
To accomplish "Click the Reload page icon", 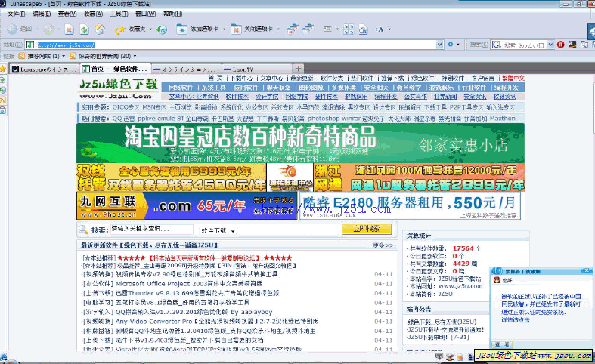I will point(84,29).
